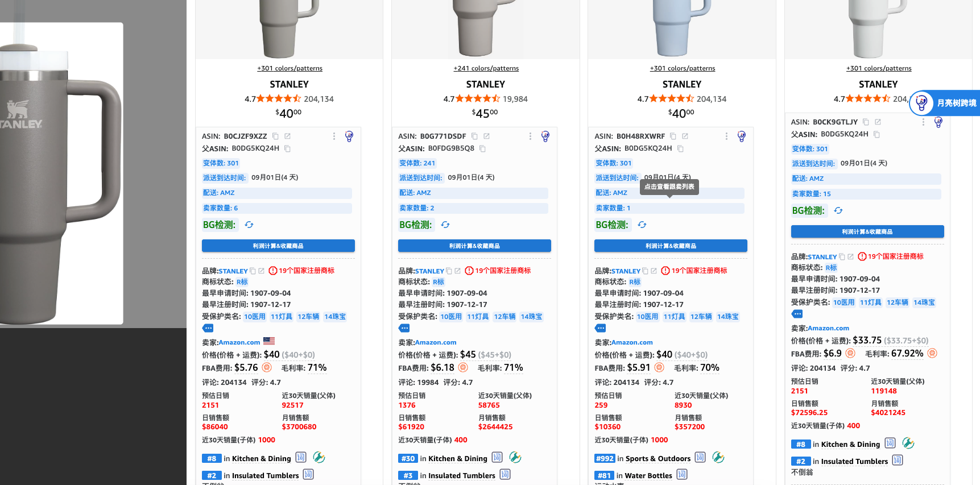Expand more protected classes on first card

coord(208,329)
